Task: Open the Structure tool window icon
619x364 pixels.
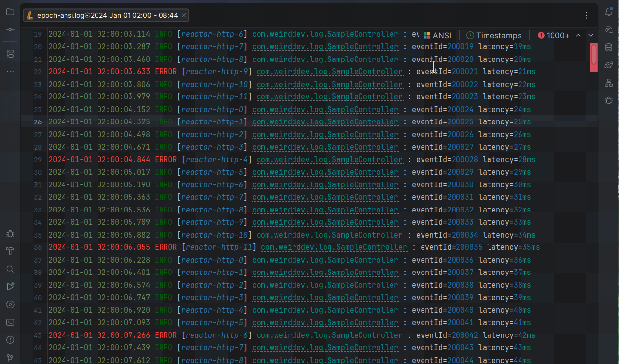Action: pos(10,54)
